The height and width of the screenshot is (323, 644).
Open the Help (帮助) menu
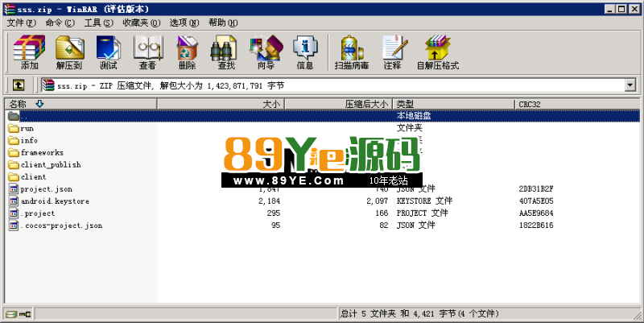(x=223, y=23)
